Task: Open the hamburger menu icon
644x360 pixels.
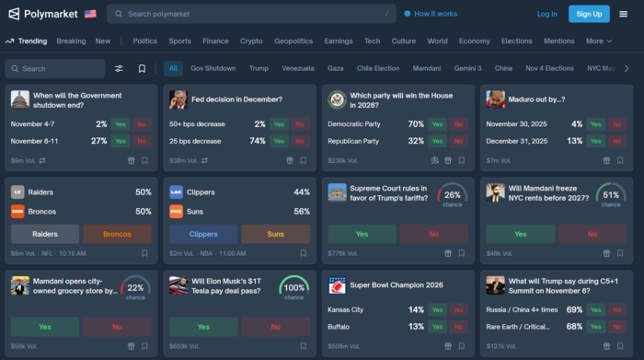Action: 623,14
